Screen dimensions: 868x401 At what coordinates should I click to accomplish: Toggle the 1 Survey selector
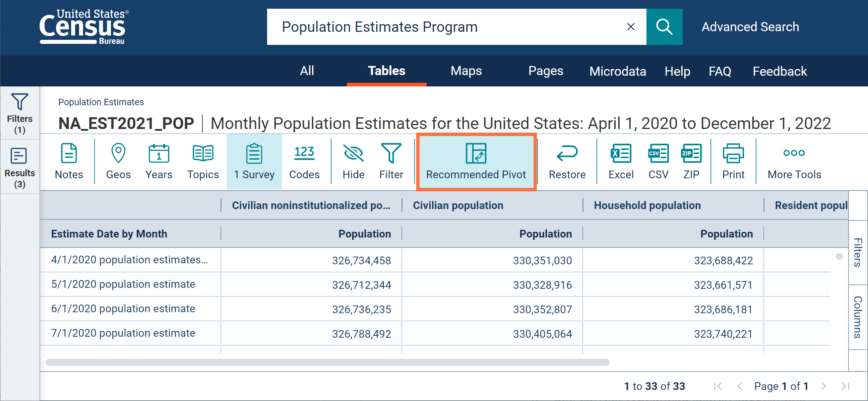(x=254, y=161)
